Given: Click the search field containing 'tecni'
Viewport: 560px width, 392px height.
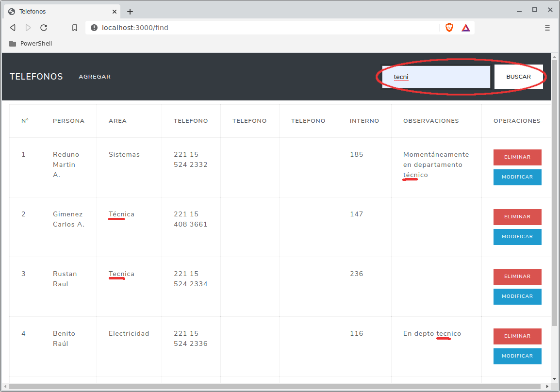Looking at the screenshot, I should pyautogui.click(x=436, y=77).
